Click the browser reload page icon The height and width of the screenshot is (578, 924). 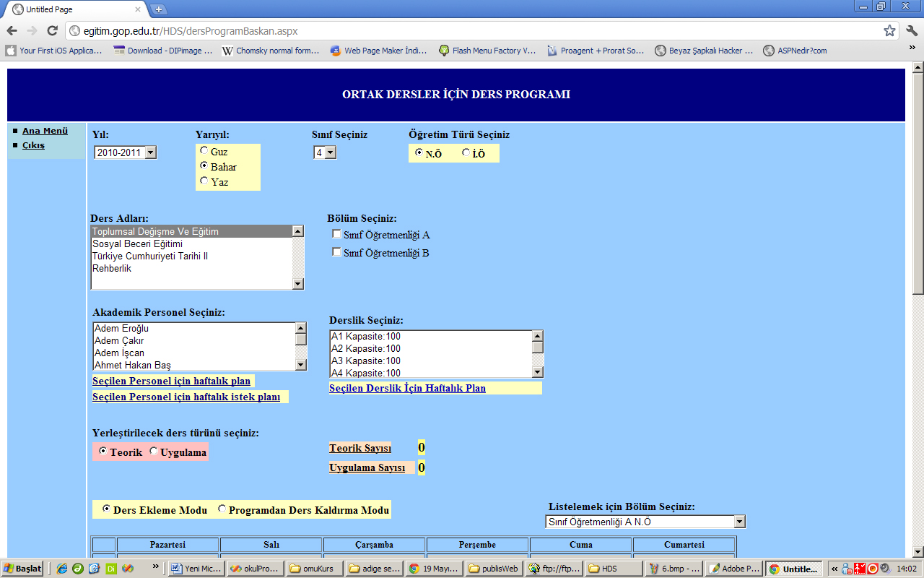[52, 31]
